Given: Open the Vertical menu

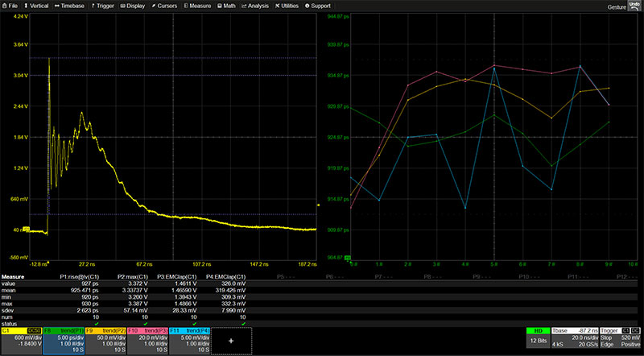Looking at the screenshot, I should 37,6.
